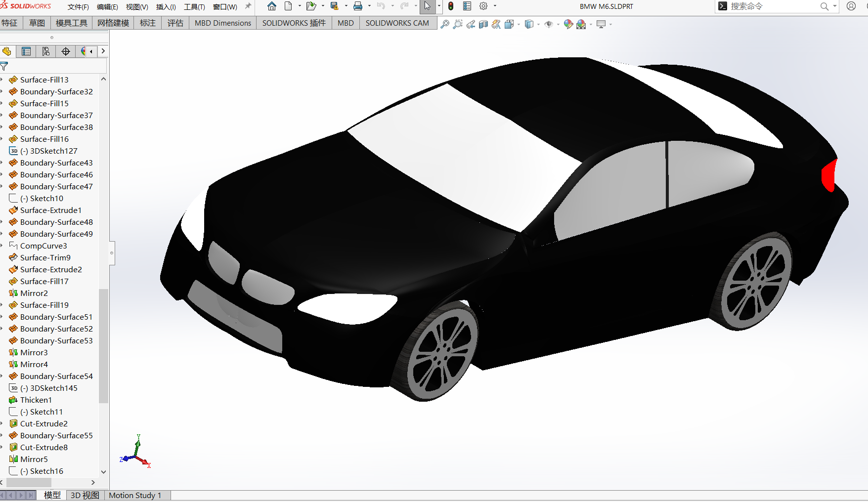This screenshot has width=868, height=502.
Task: Switch to the ConfigurationManager tab
Action: (46, 51)
